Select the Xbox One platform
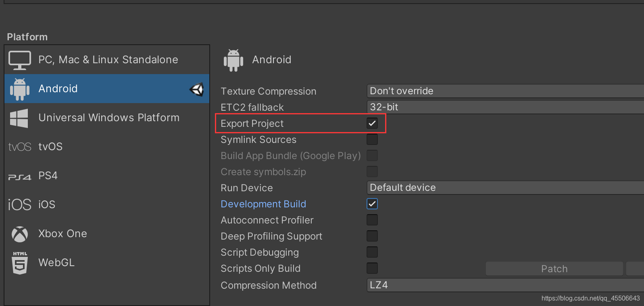 click(107, 234)
